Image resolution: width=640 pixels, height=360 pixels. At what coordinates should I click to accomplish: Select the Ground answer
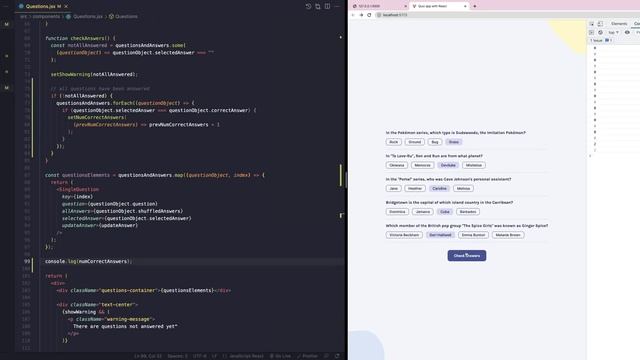pyautogui.click(x=414, y=142)
